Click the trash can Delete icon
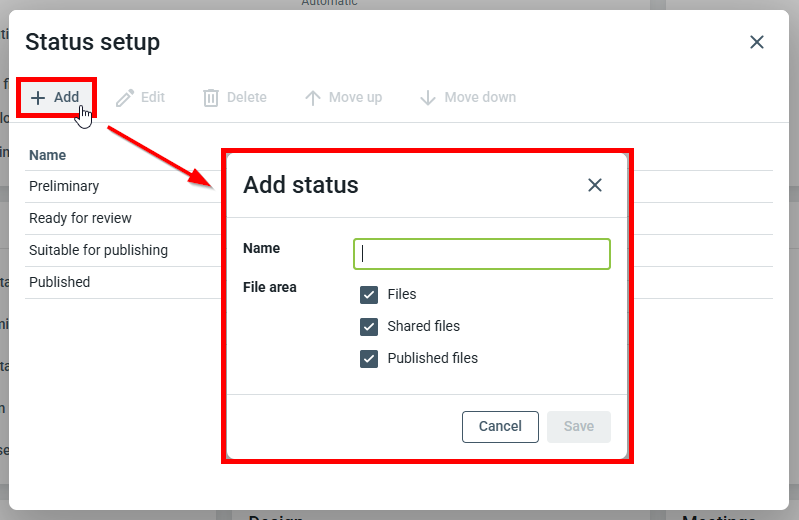This screenshot has width=799, height=520. pyautogui.click(x=211, y=98)
